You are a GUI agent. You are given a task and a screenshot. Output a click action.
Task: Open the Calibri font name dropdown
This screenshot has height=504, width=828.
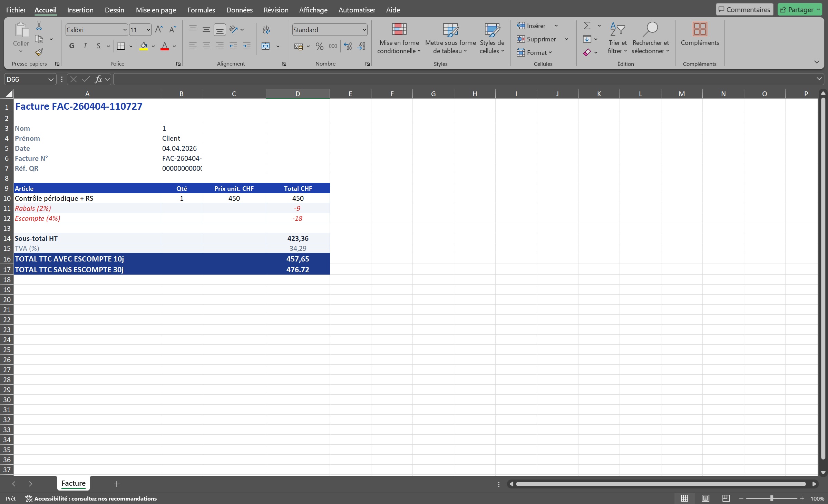[x=125, y=30]
